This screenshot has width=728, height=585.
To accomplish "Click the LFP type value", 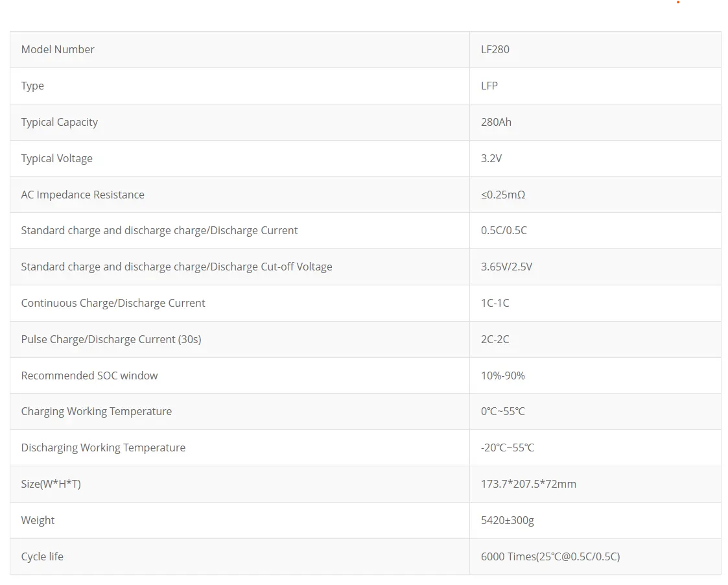I will coord(489,86).
